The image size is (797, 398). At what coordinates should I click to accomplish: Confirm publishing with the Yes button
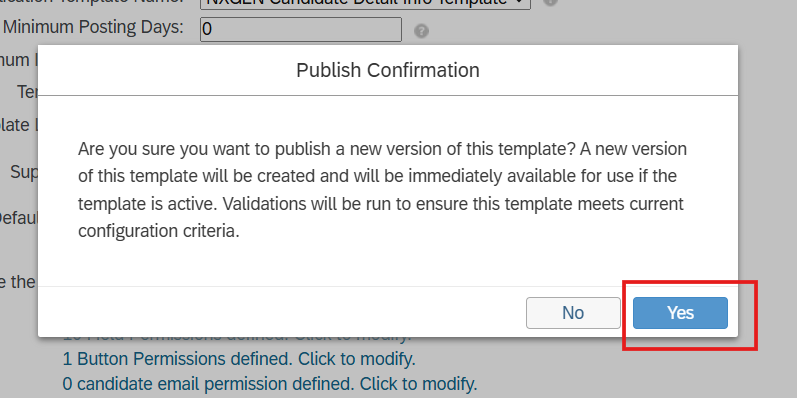pos(680,313)
